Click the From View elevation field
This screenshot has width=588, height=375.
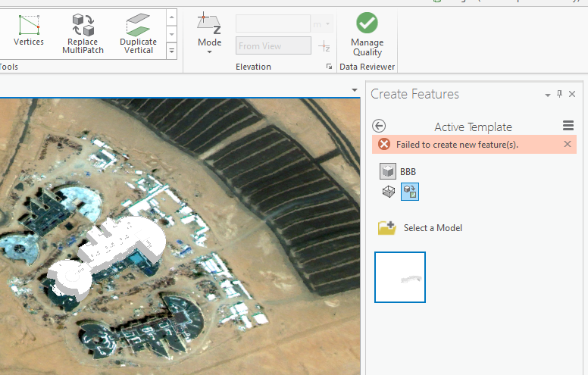[x=274, y=45]
